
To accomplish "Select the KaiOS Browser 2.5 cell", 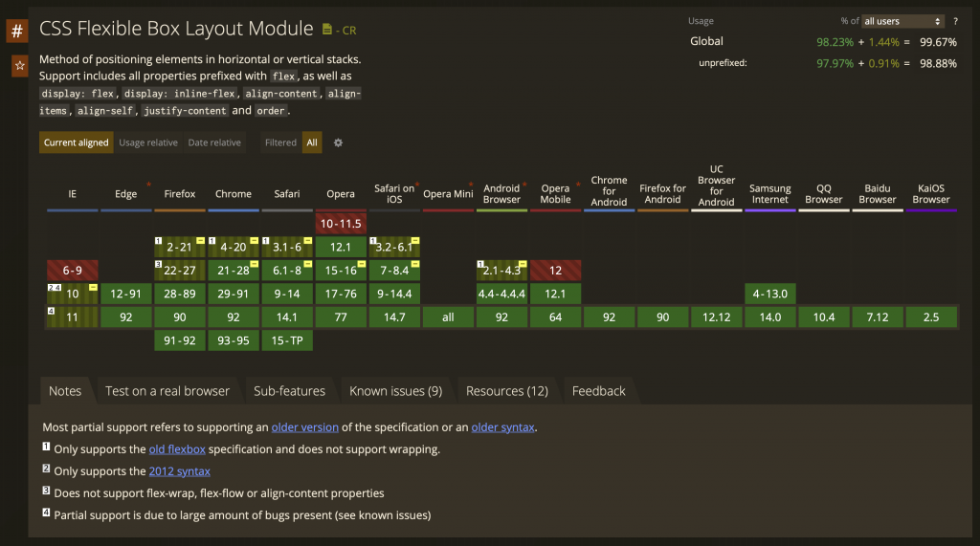I will pos(931,317).
